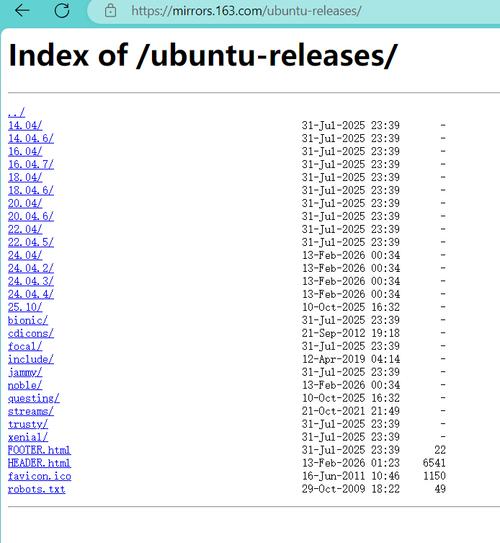Click the 13-Feb-2026 00:34 date of noble/
The height and width of the screenshot is (543, 500).
pyautogui.click(x=351, y=385)
